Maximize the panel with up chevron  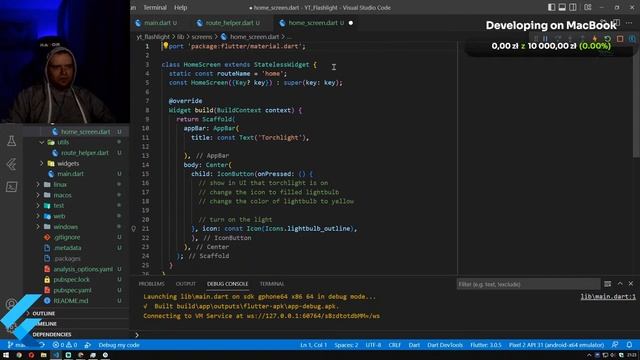(x=620, y=284)
